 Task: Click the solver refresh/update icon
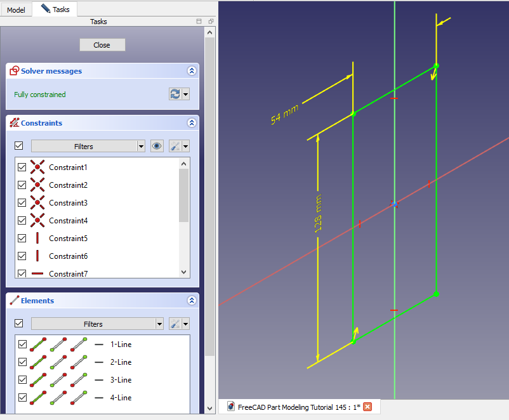coord(175,94)
